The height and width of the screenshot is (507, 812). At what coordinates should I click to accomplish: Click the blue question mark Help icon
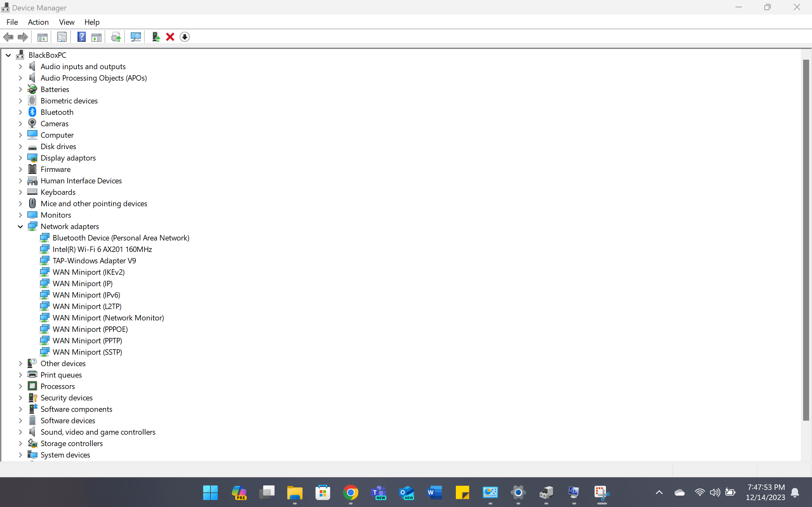click(x=81, y=37)
